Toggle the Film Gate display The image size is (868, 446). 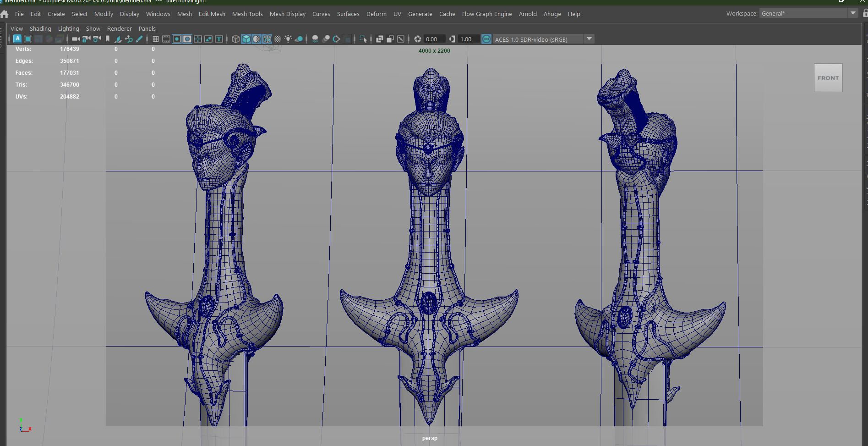(x=166, y=39)
